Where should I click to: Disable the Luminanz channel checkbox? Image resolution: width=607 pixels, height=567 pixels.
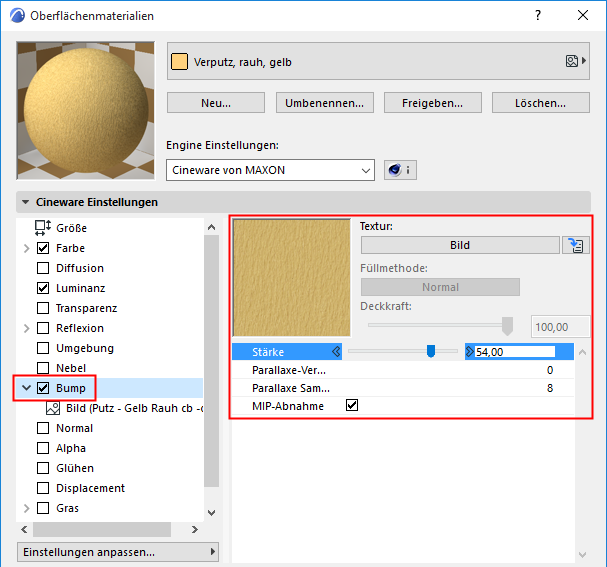tap(43, 288)
